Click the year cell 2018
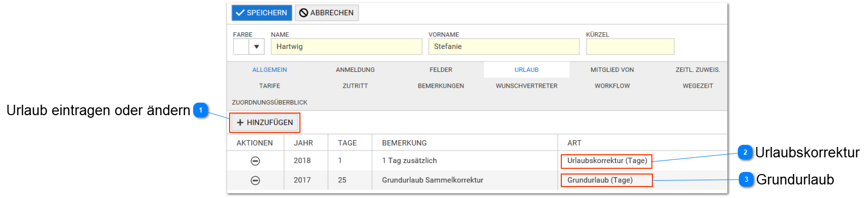Viewport: 868px width, 198px height. pyautogui.click(x=302, y=160)
